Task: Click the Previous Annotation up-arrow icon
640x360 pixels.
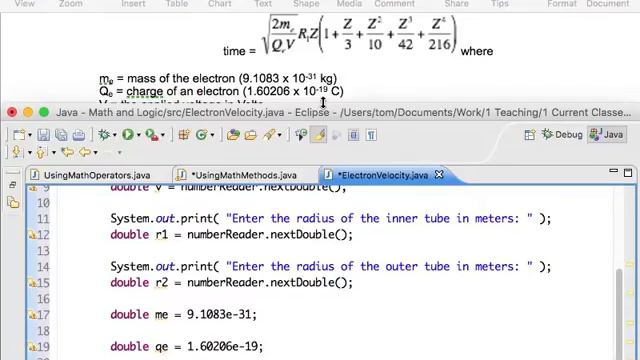Action: click(41, 152)
